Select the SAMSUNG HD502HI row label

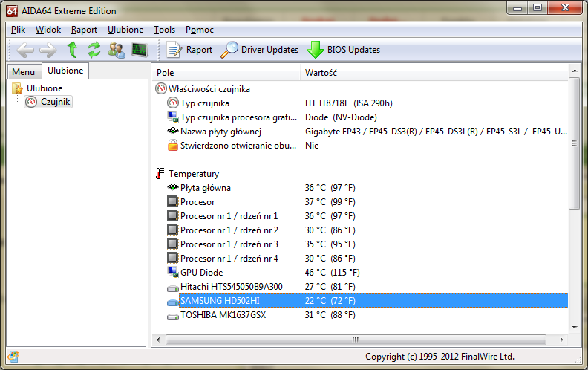pyautogui.click(x=220, y=301)
